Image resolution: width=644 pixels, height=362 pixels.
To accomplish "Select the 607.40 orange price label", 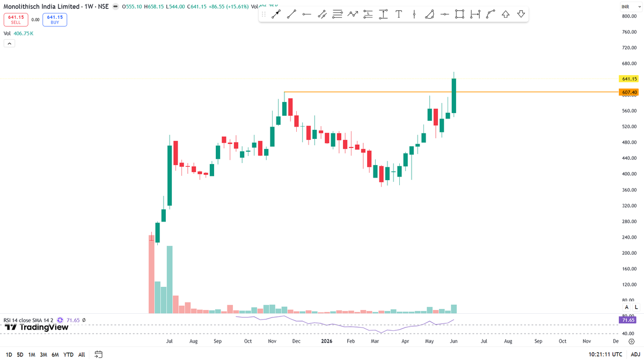I will [x=629, y=92].
